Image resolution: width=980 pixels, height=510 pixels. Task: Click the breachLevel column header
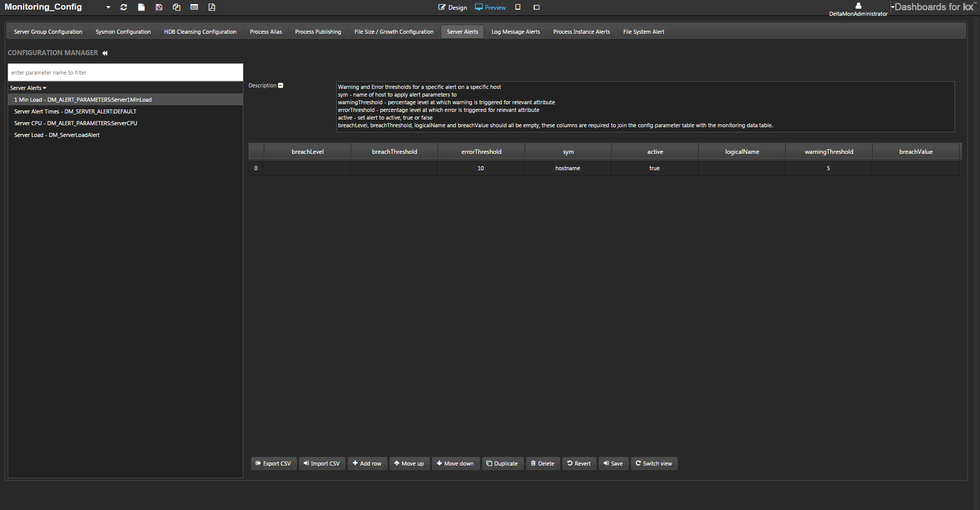308,152
